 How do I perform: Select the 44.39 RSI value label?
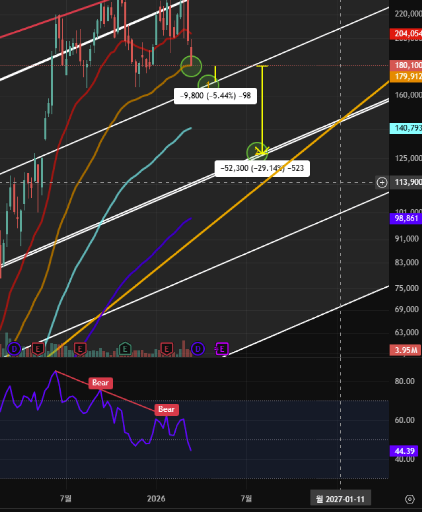click(404, 451)
